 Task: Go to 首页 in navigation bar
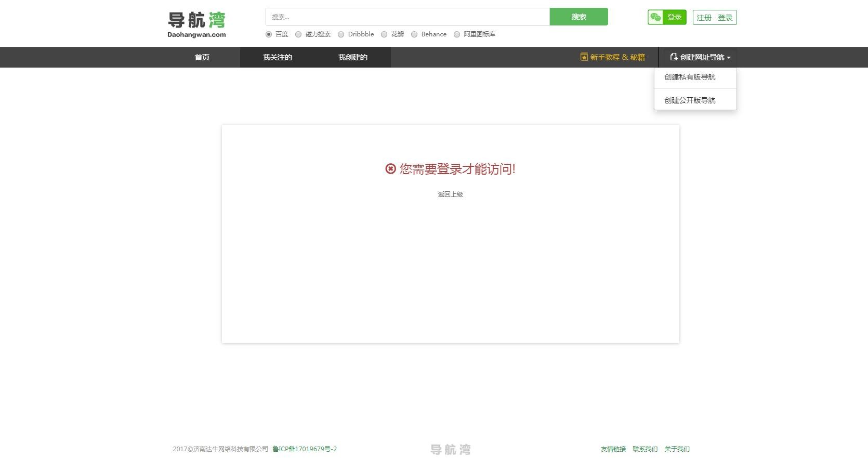[202, 57]
